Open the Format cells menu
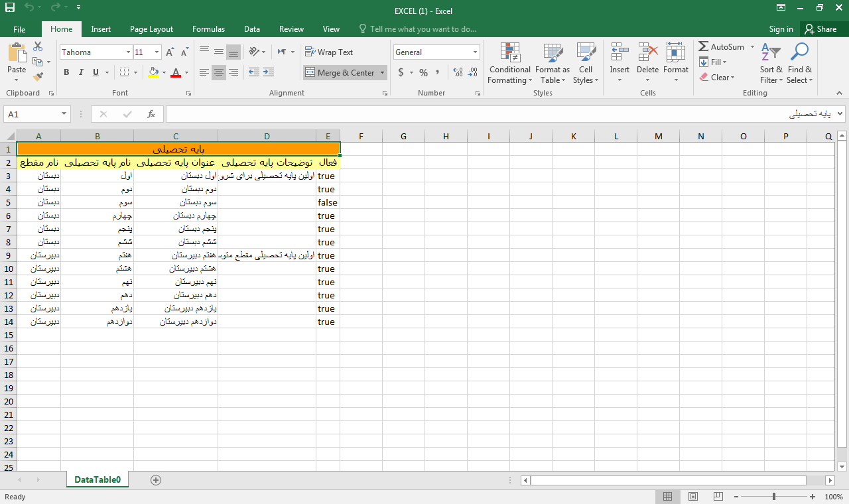 (676, 64)
